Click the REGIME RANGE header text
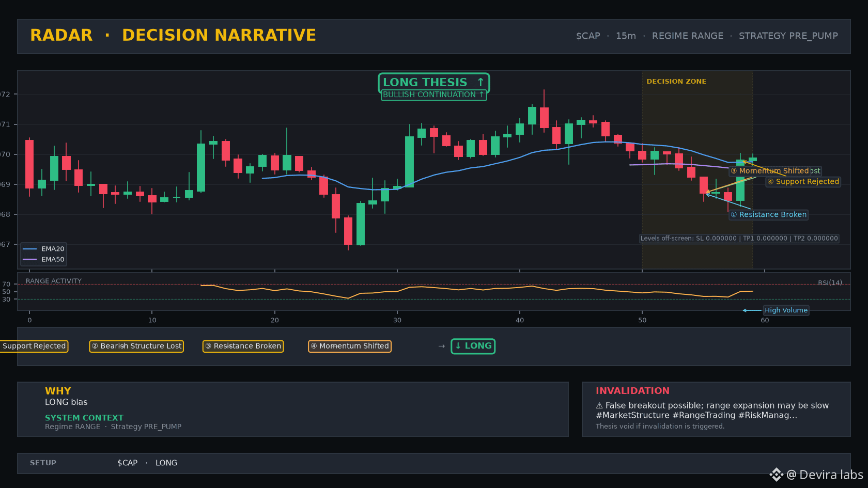Image resolution: width=868 pixels, height=488 pixels. [688, 36]
